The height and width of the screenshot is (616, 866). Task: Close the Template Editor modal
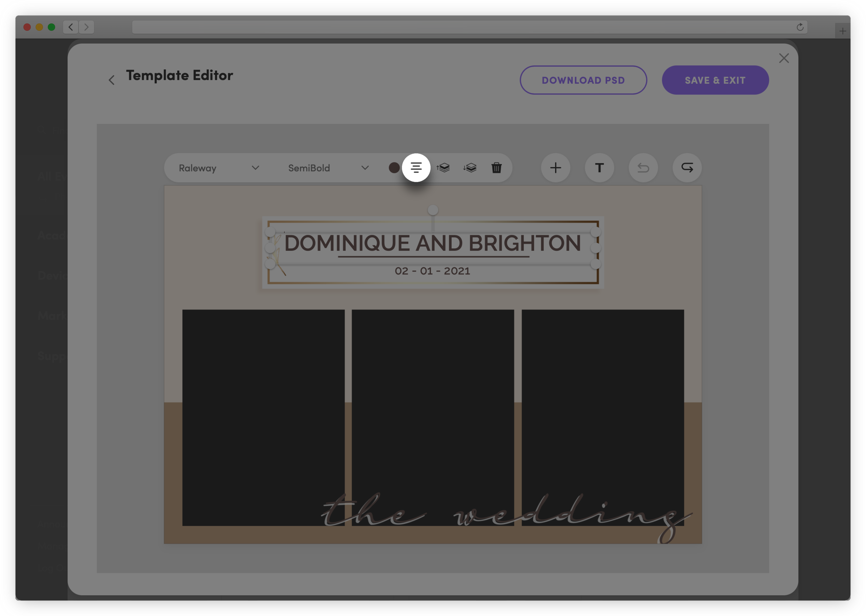(x=784, y=58)
